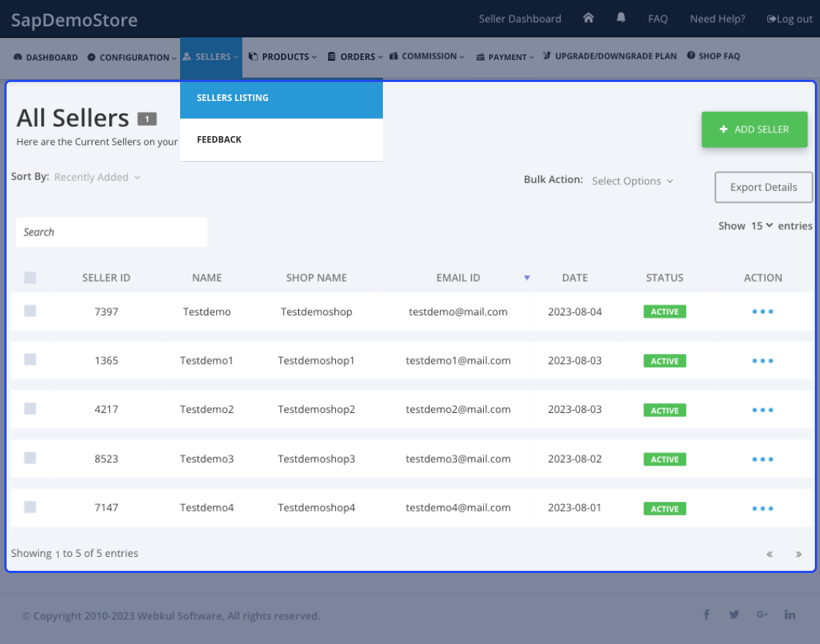Click the Email ID sort arrow
Screen dimensions: 820x644
click(x=527, y=279)
